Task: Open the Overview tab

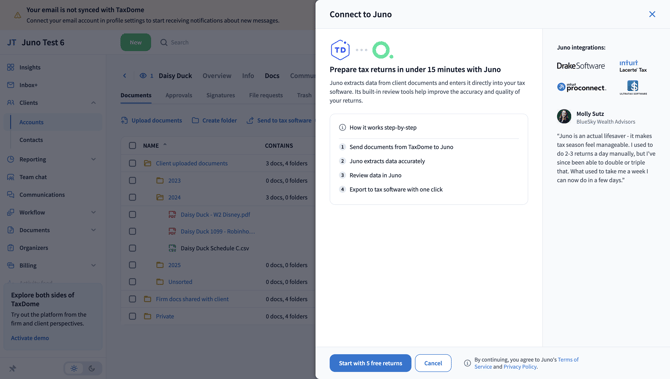Action: tap(217, 76)
